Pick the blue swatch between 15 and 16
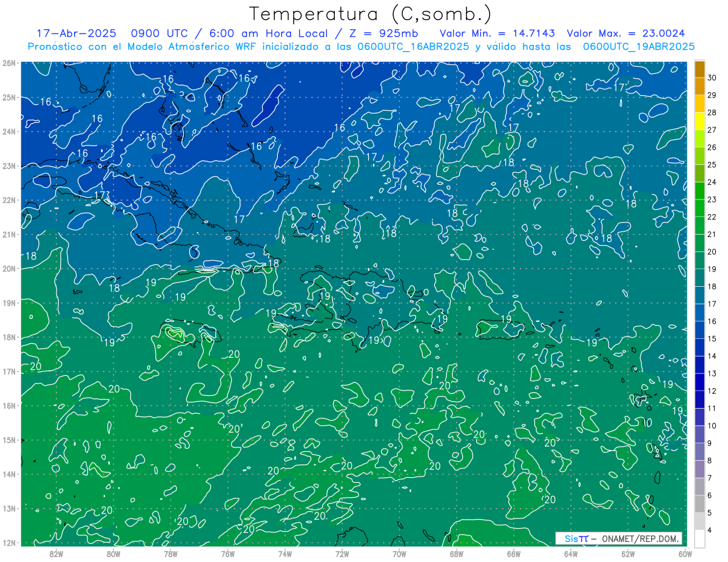Image resolution: width=728 pixels, height=562 pixels. (x=699, y=330)
